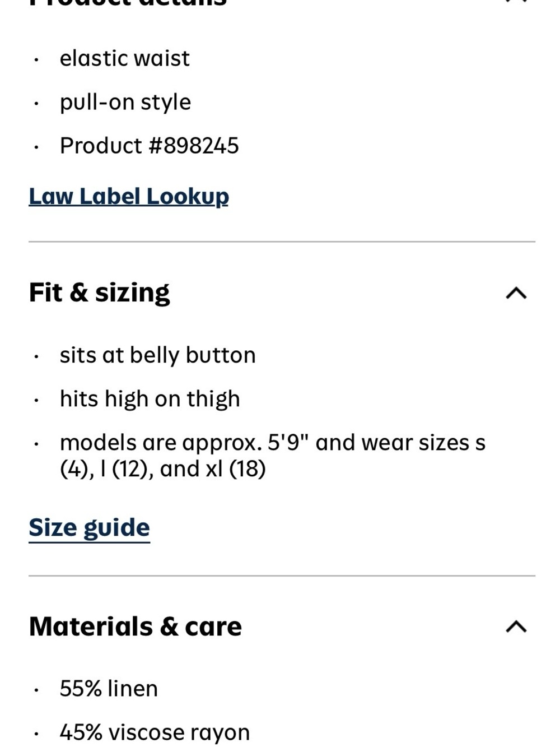Collapse the Materials & care chevron

point(516,626)
